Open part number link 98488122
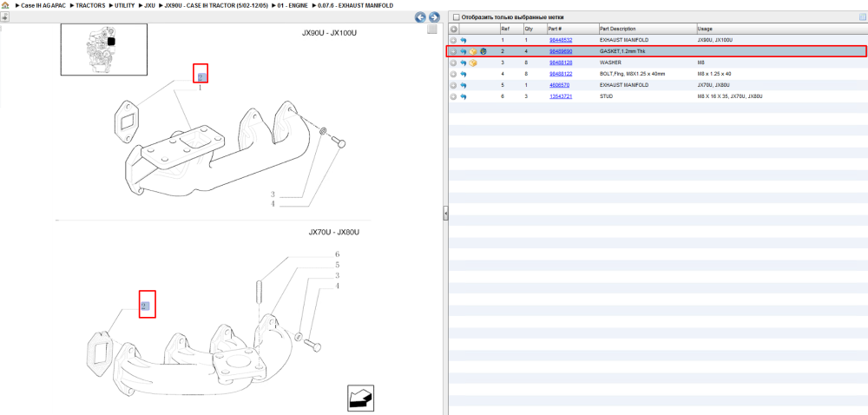The width and height of the screenshot is (868, 415). pyautogui.click(x=560, y=74)
